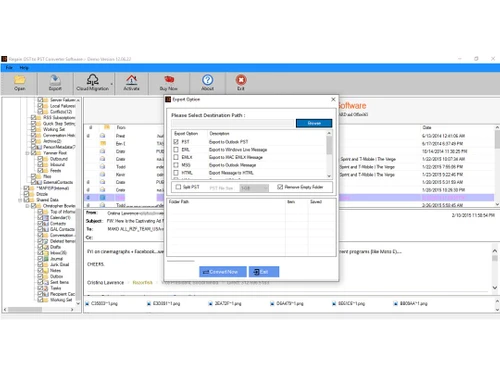500x375 pixels.
Task: Check the MSG export option checkbox
Action: [x=176, y=165]
